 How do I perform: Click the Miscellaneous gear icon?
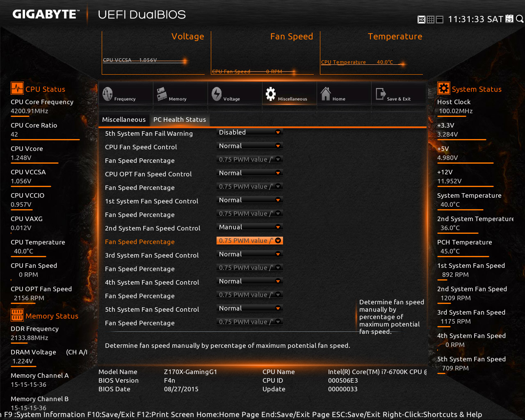271,94
